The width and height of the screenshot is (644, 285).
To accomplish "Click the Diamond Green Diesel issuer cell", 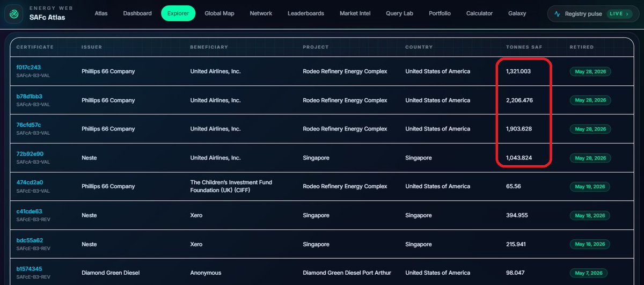I will [x=111, y=273].
